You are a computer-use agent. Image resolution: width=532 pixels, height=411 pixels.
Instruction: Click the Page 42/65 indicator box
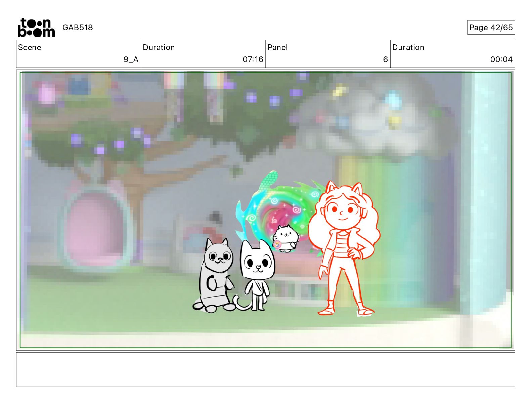(x=491, y=28)
